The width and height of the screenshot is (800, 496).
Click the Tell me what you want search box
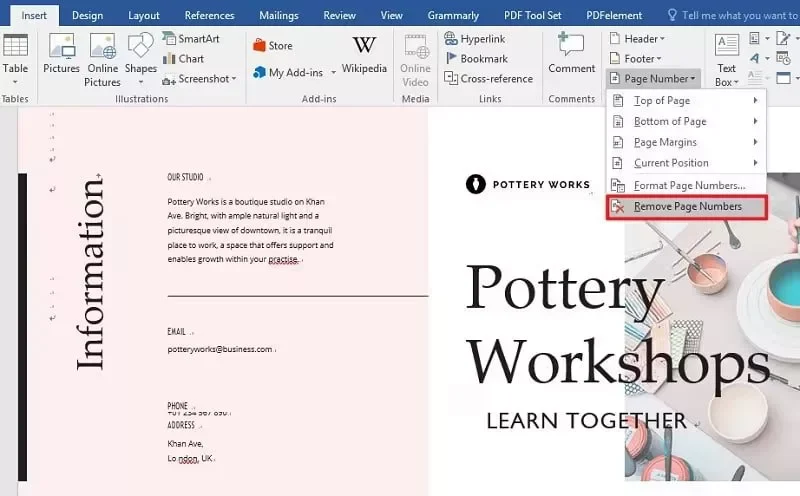(738, 15)
